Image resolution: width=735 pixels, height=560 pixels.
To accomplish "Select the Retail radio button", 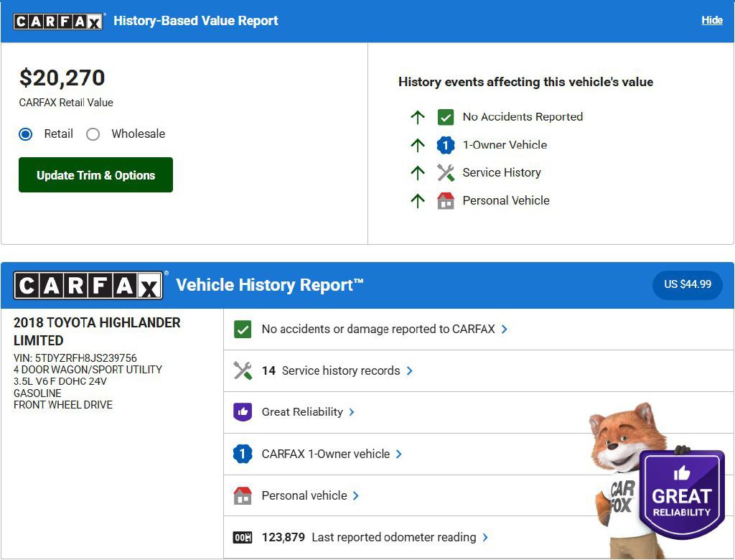I will tap(26, 134).
